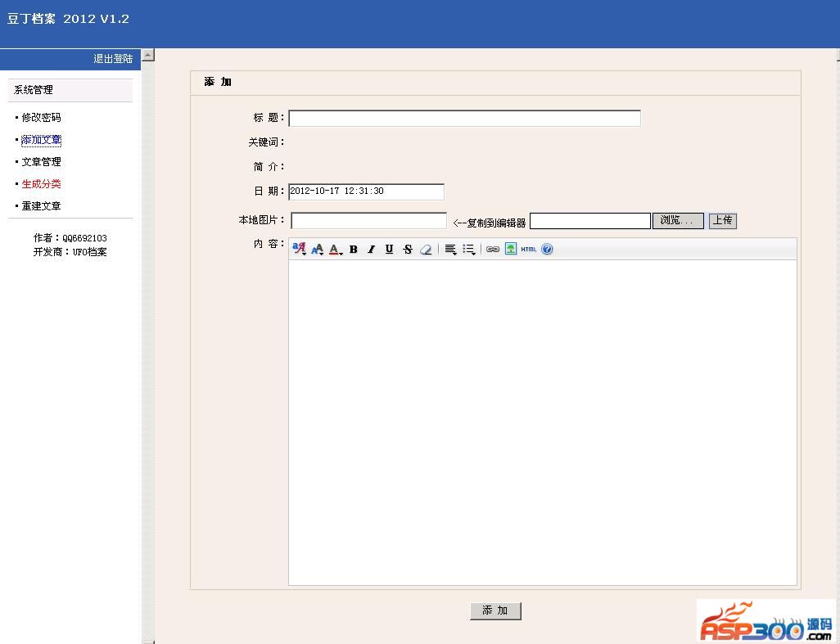Toggle underline formatting
Viewport: 840px width, 644px height.
click(389, 249)
